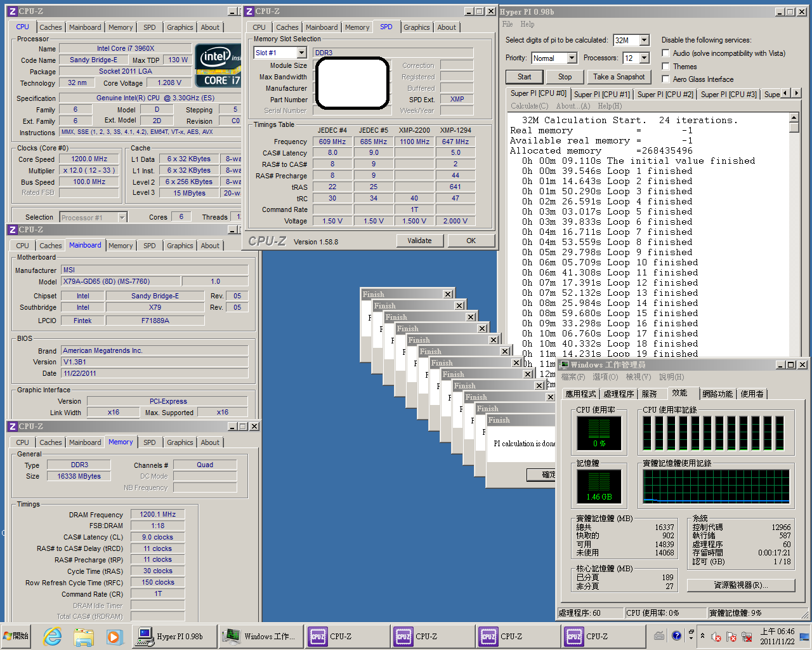Open the SPD tab in the CPU-Z Memory window
Viewport: 812px width, 650px height.
[x=150, y=442]
